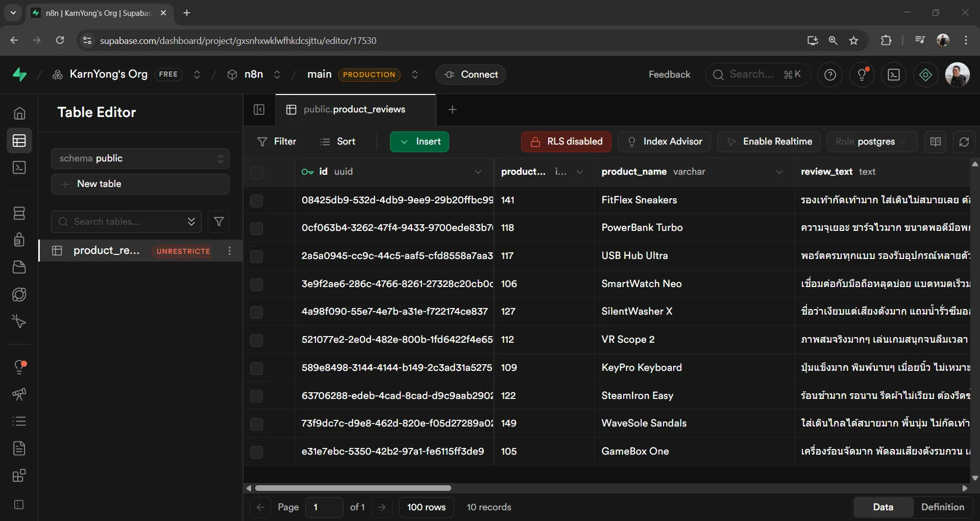
Task: Open Storage folder icon in sidebar
Action: coord(19,267)
